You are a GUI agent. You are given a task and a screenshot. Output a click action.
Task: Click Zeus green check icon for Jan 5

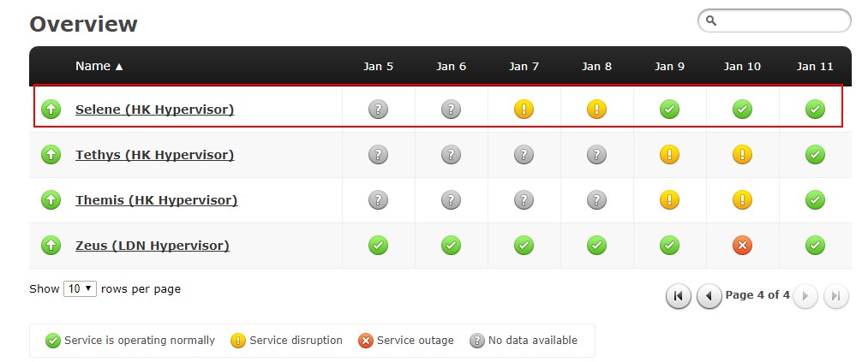(x=378, y=246)
